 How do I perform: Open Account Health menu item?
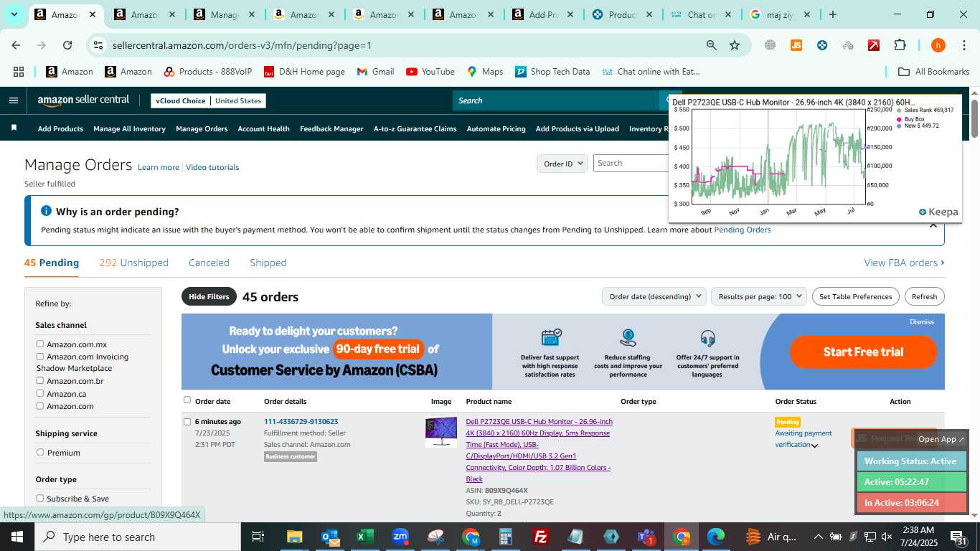pyautogui.click(x=263, y=129)
